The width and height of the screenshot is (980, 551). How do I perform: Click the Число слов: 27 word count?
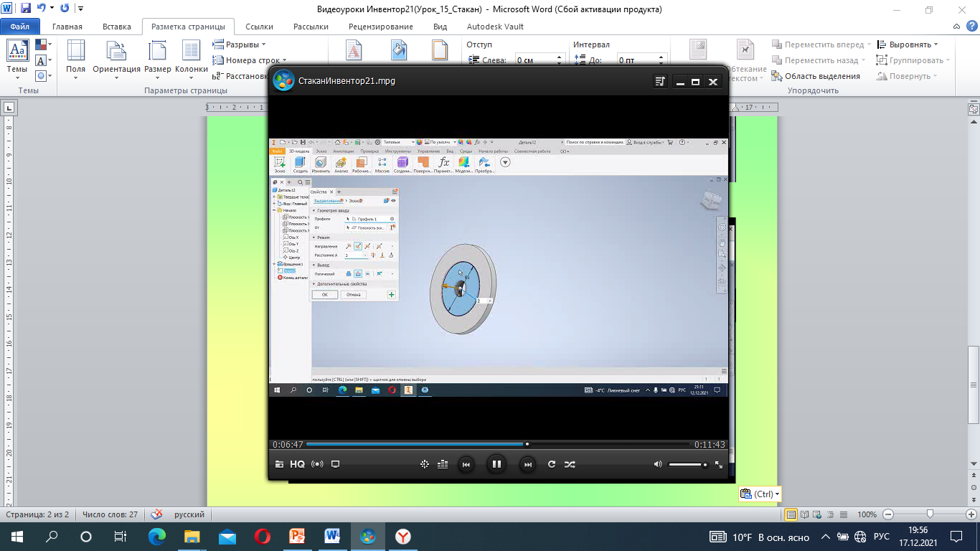click(110, 514)
